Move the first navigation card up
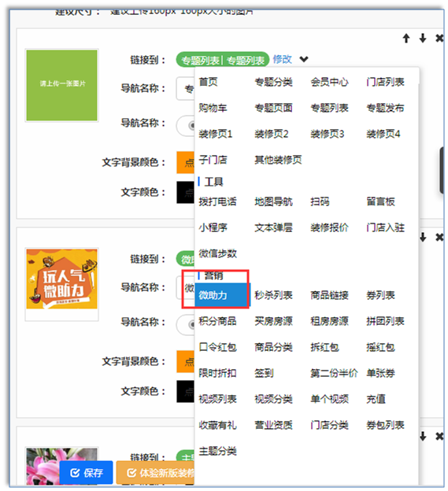Screen dimensions: 448x491 (x=406, y=39)
